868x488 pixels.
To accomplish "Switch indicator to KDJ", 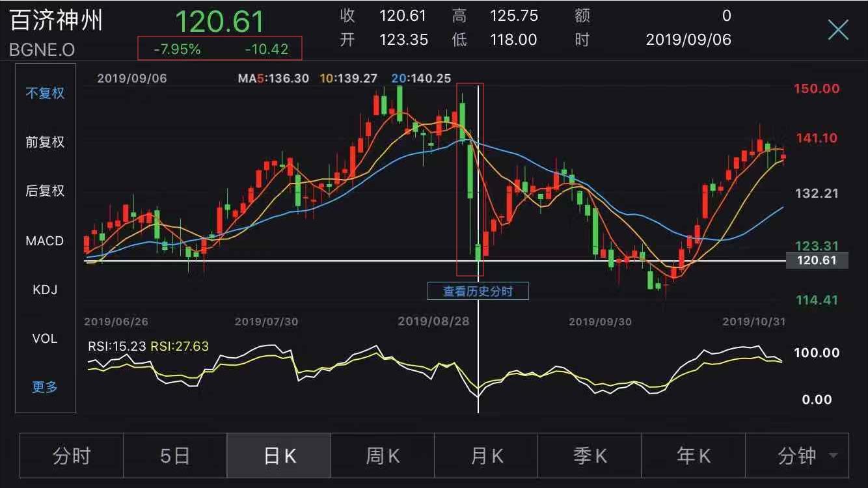I will tap(45, 290).
